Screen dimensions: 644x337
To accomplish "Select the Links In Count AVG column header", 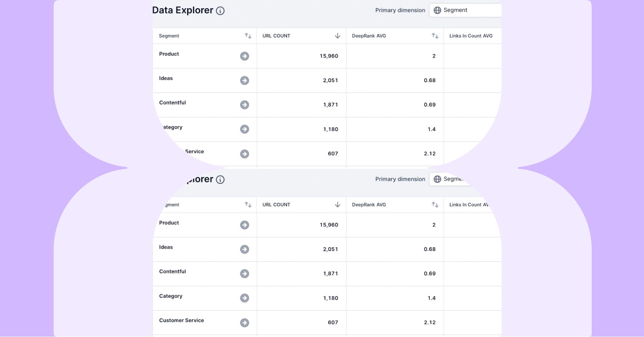I will [470, 36].
